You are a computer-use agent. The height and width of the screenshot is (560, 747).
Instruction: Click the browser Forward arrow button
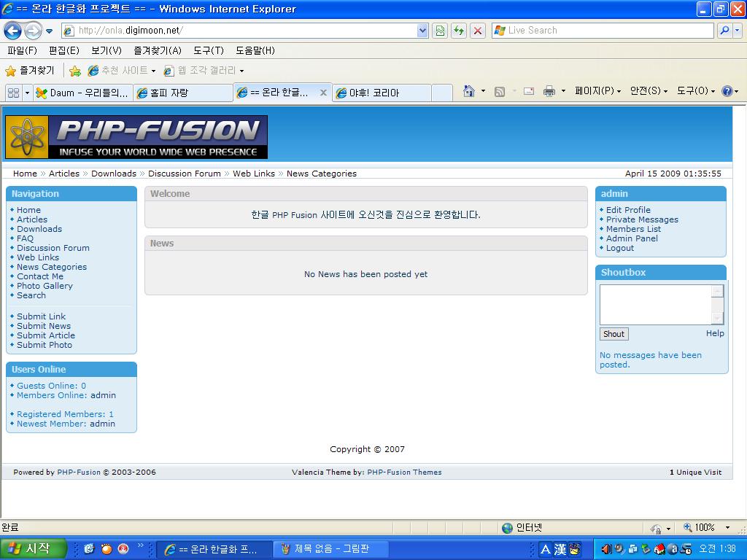32,31
